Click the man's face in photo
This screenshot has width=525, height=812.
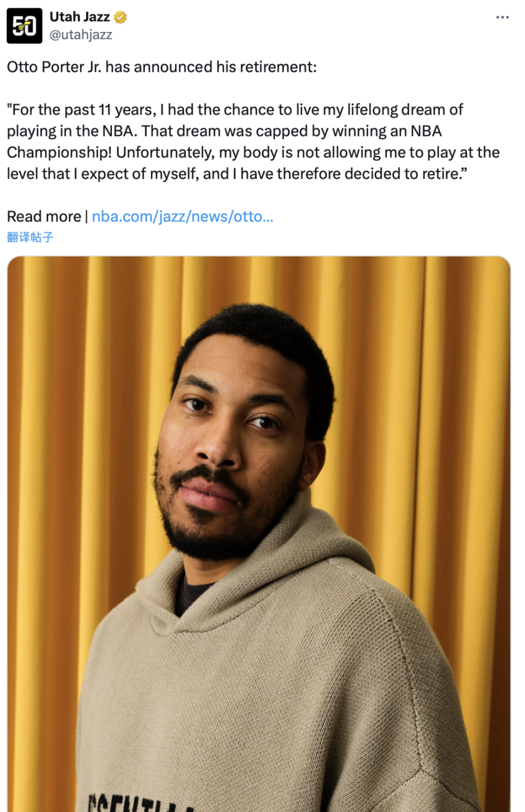tap(231, 446)
